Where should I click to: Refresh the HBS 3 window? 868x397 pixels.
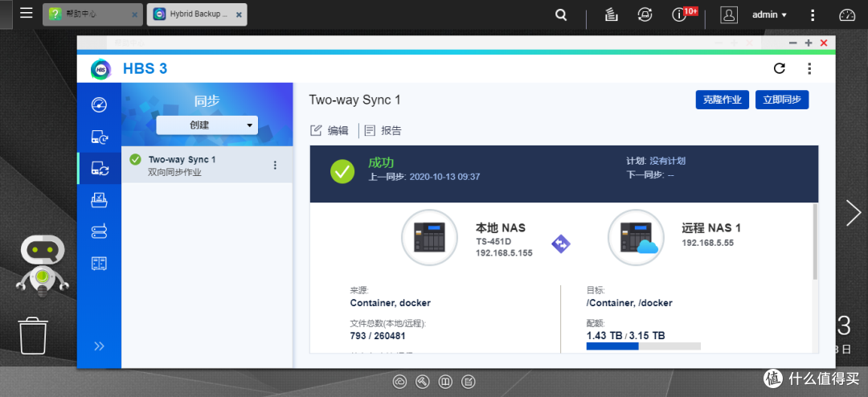(779, 68)
